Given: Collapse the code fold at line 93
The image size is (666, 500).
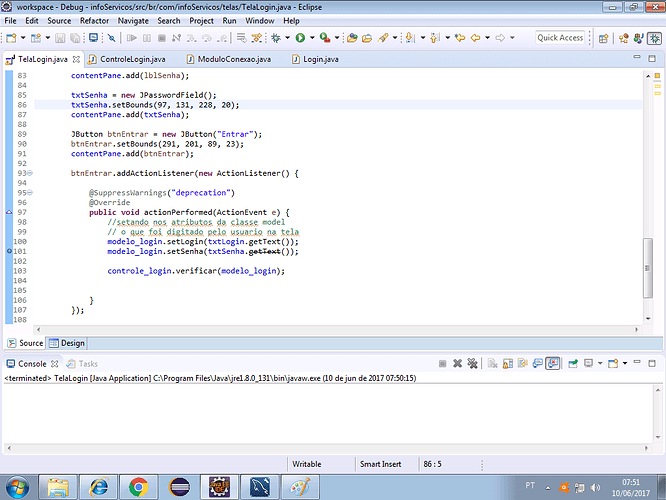Looking at the screenshot, I should pyautogui.click(x=29, y=173).
